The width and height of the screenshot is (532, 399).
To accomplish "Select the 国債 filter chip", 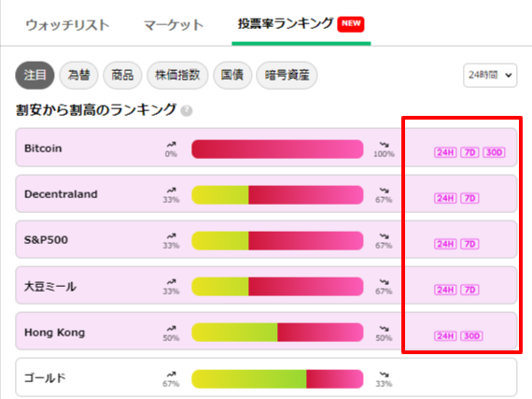I will pos(232,75).
